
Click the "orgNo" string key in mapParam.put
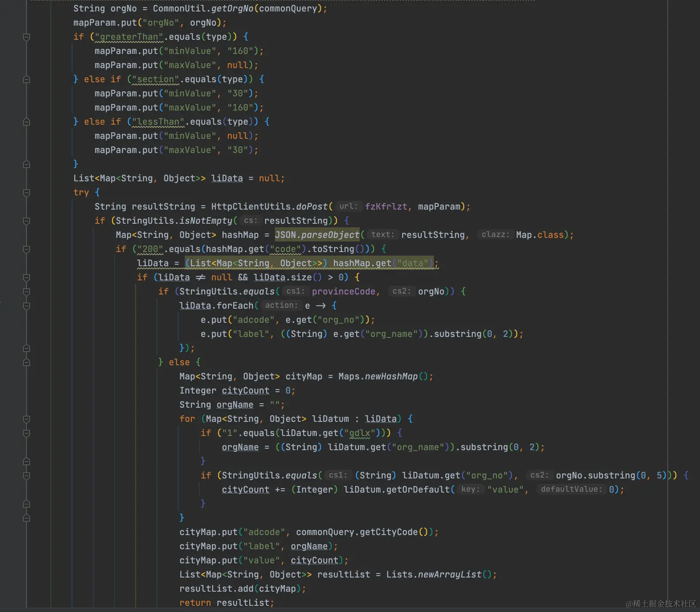click(161, 23)
